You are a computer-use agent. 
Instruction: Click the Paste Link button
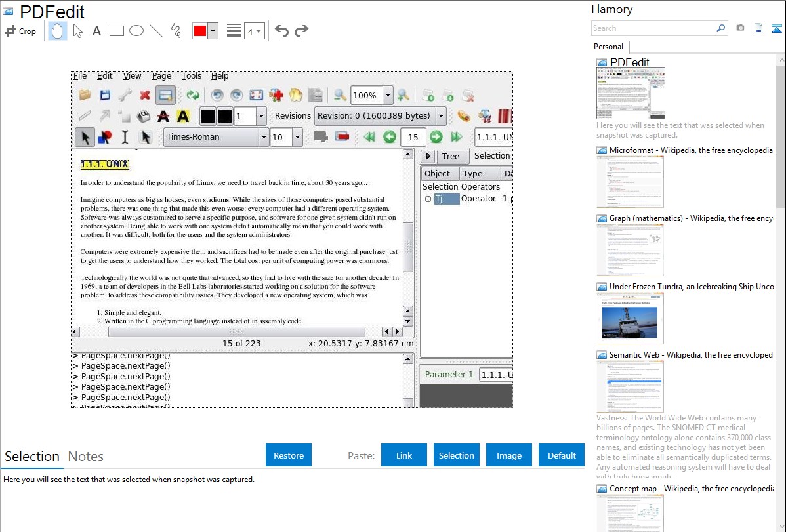click(404, 455)
